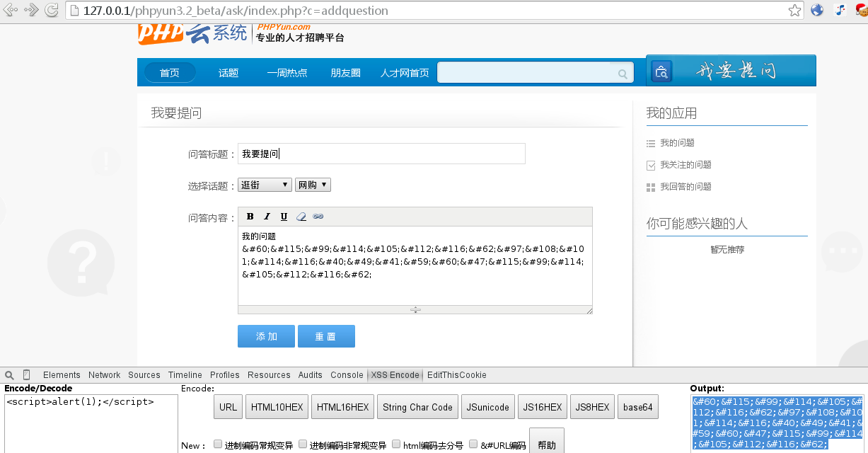
Task: Open the 话题 navigation menu item
Action: [x=228, y=73]
